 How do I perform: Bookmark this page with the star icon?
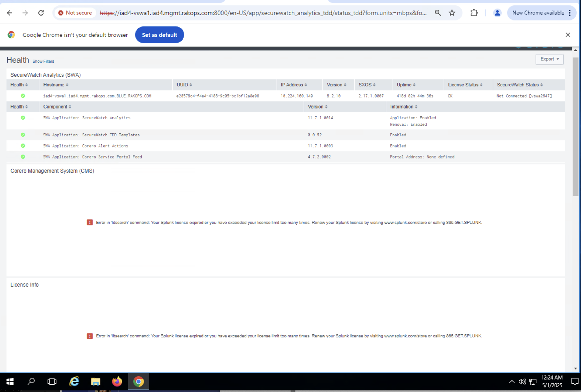click(452, 13)
